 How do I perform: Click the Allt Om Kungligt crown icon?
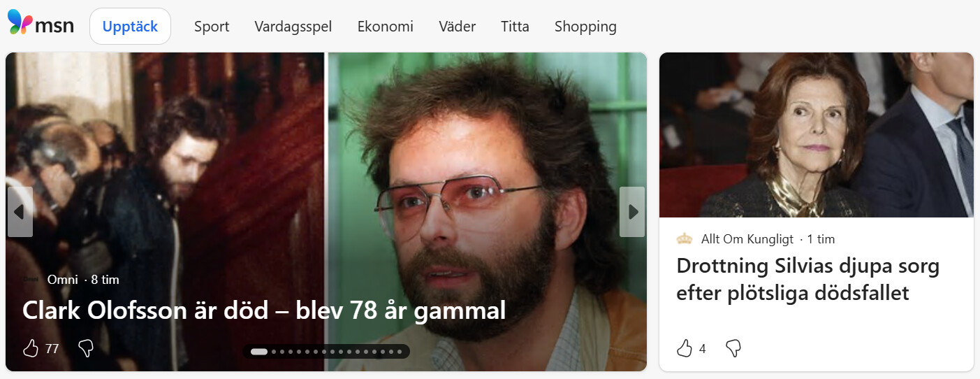tap(685, 239)
